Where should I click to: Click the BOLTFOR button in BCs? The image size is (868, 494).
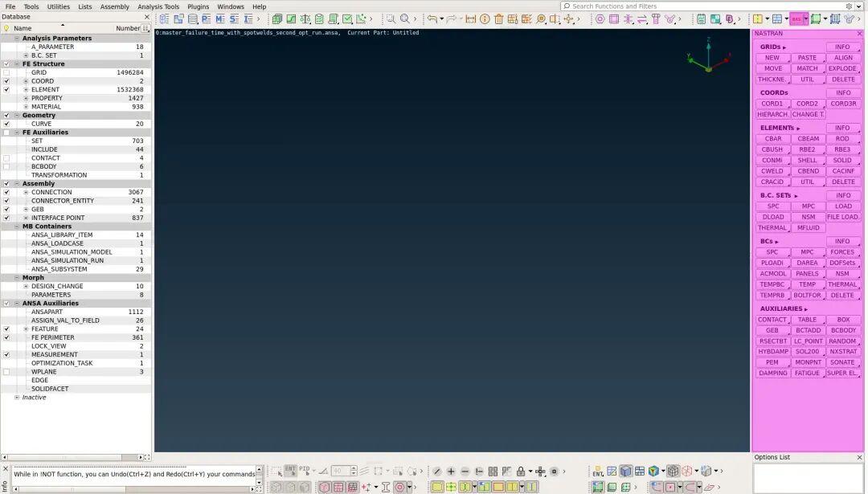pos(807,296)
